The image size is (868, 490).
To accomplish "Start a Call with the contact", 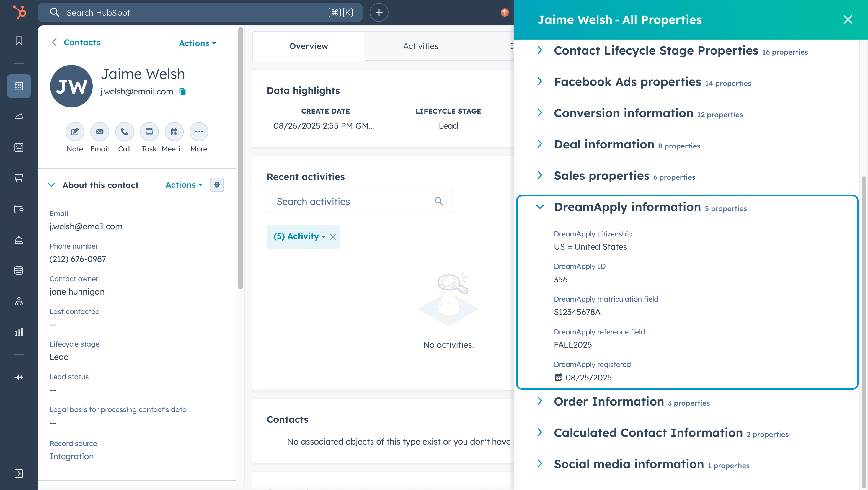I will point(124,132).
